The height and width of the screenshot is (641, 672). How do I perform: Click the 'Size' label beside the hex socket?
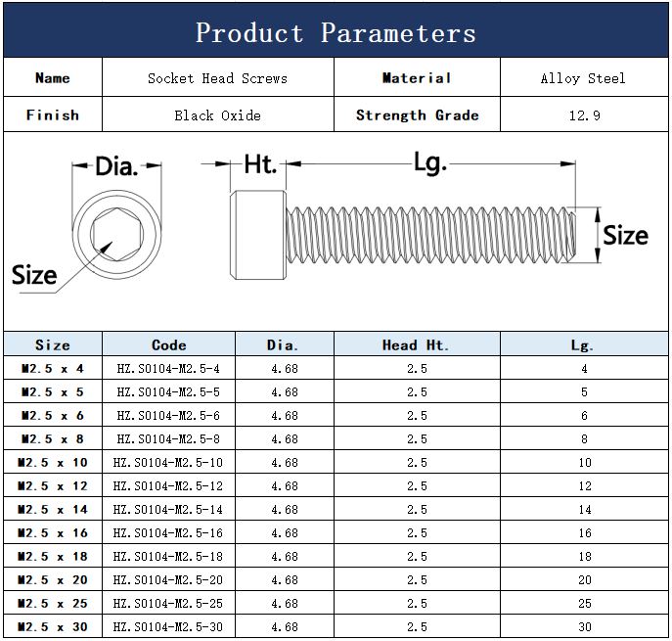click(x=34, y=275)
